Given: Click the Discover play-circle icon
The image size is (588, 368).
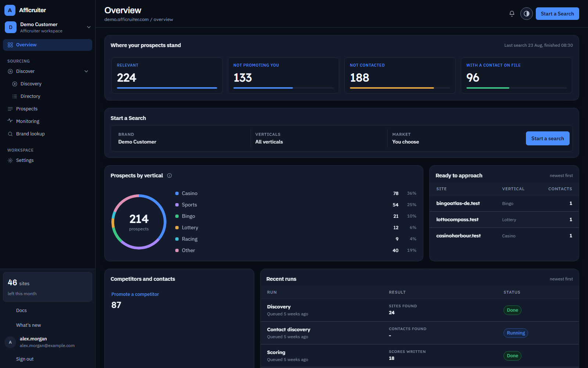Looking at the screenshot, I should (10, 71).
